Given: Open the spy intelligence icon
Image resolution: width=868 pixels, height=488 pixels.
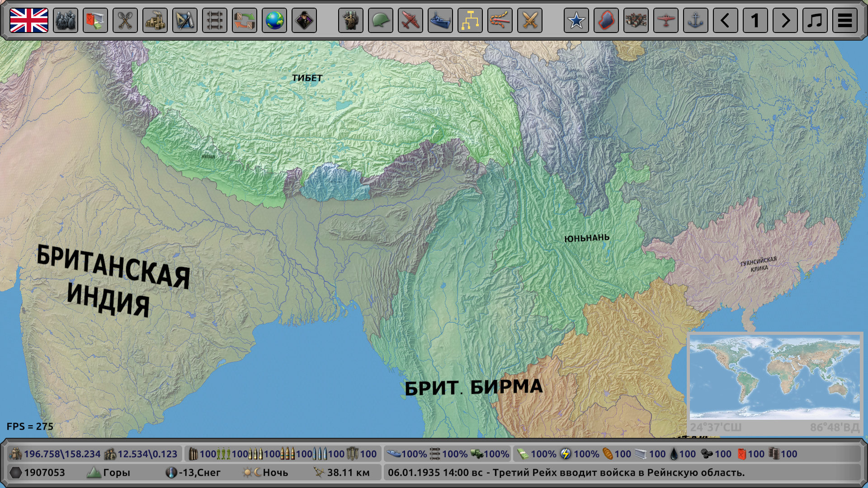Looking at the screenshot, I should click(x=304, y=20).
